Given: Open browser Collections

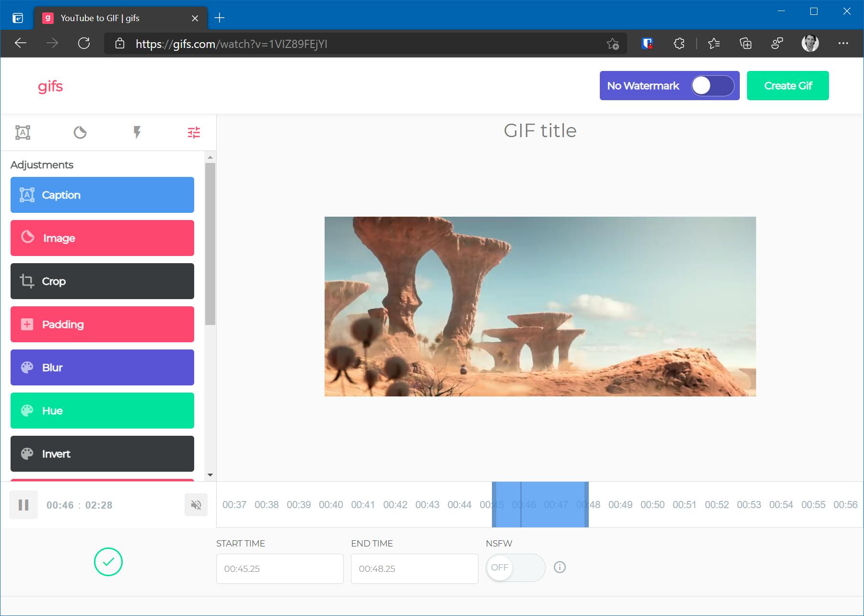Looking at the screenshot, I should [746, 44].
